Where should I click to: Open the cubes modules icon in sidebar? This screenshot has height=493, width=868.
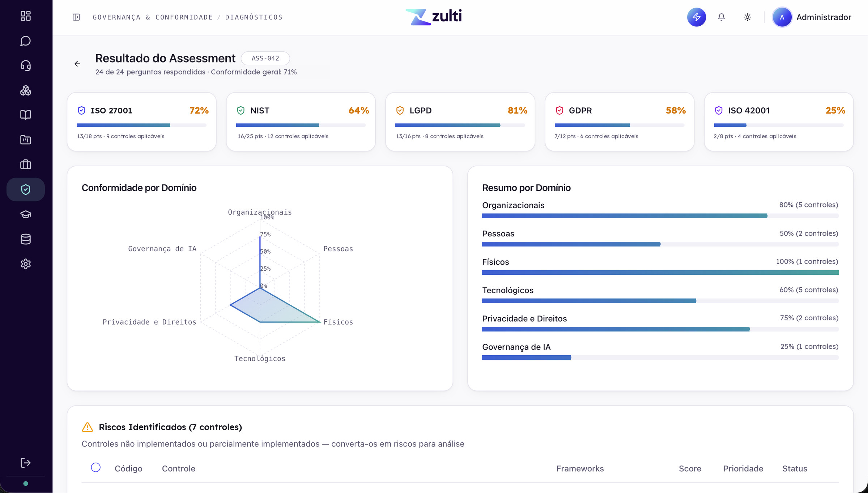pyautogui.click(x=25, y=90)
